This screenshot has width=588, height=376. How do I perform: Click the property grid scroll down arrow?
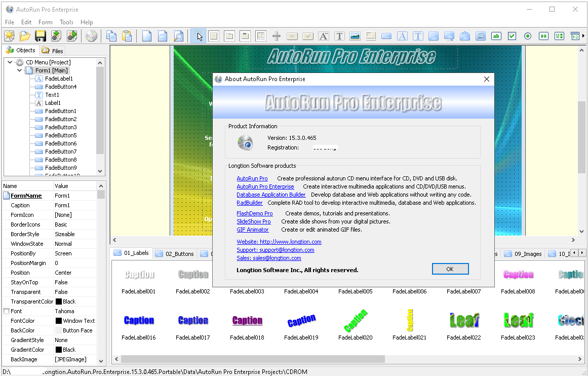(101, 361)
